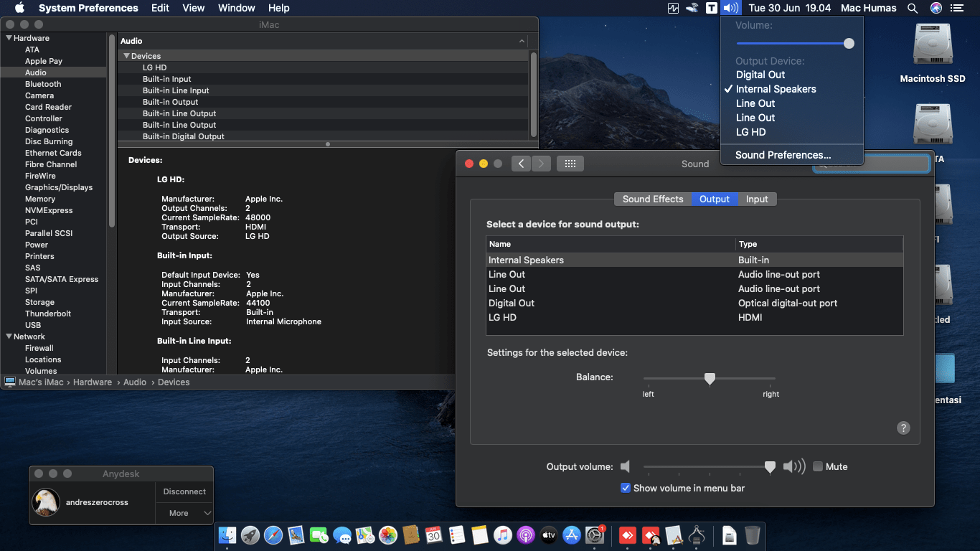The height and width of the screenshot is (551, 980).
Task: Open App Store from the Dock
Action: (x=572, y=534)
